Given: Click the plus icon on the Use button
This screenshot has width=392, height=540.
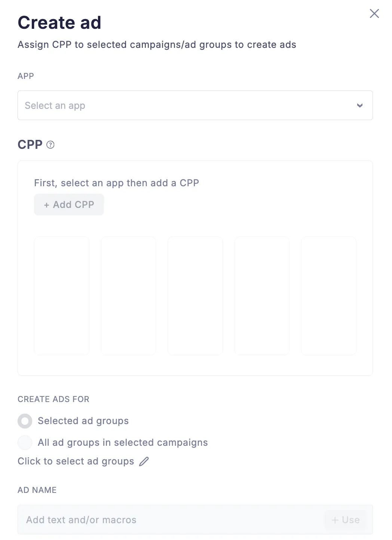Looking at the screenshot, I should [336, 520].
